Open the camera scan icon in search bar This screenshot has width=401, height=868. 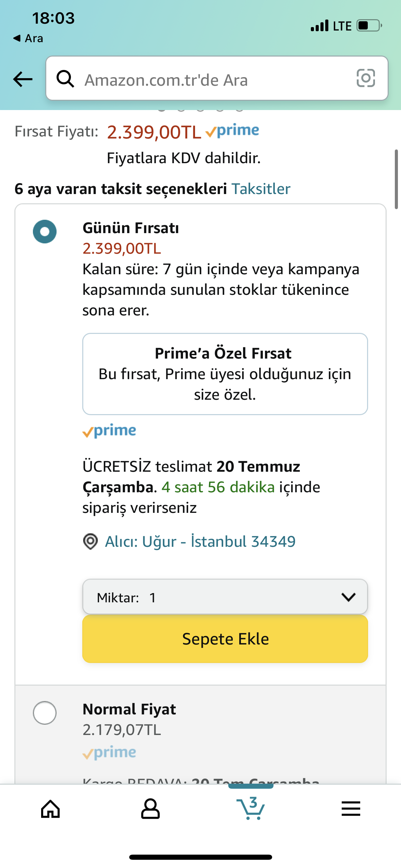pos(366,78)
